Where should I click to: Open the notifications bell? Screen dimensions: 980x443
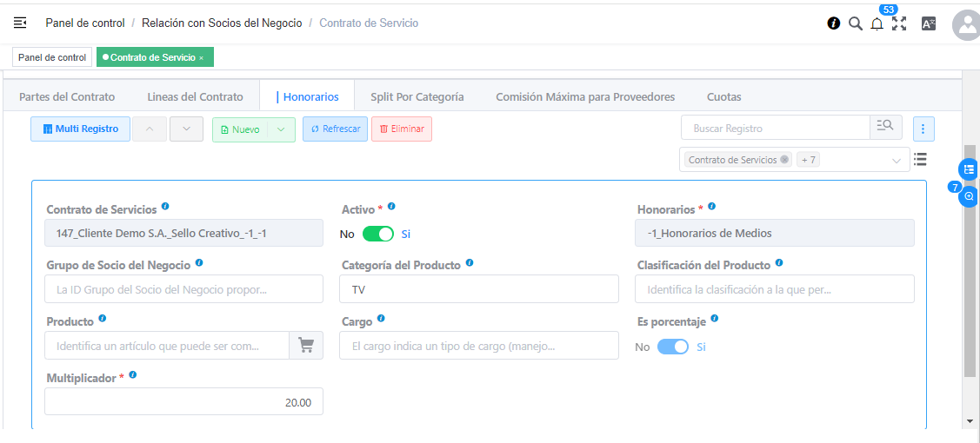[x=877, y=24]
